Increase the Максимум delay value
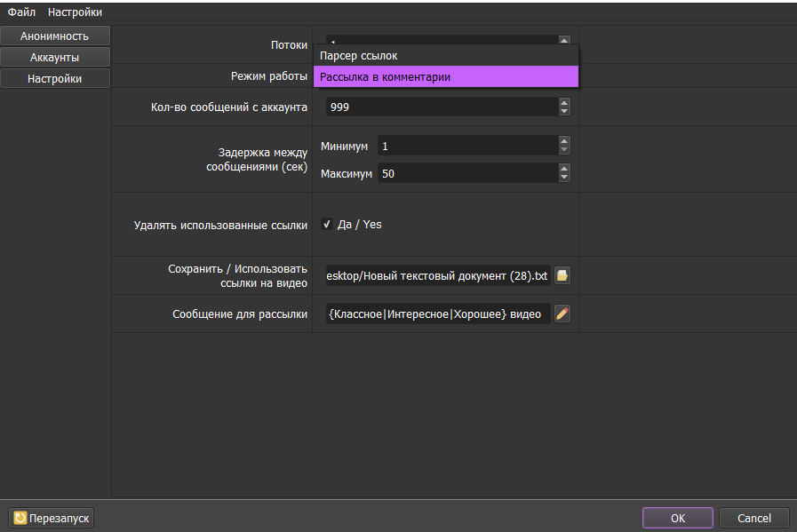 [563, 169]
